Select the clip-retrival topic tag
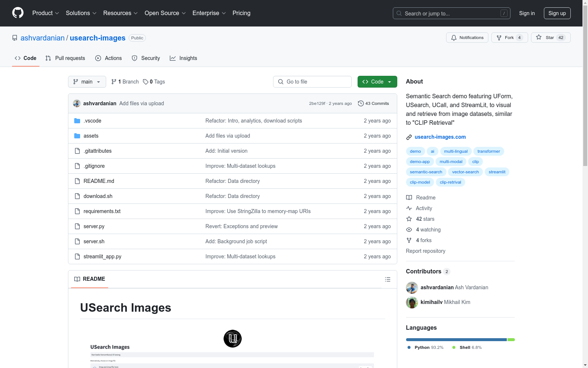 pyautogui.click(x=451, y=182)
